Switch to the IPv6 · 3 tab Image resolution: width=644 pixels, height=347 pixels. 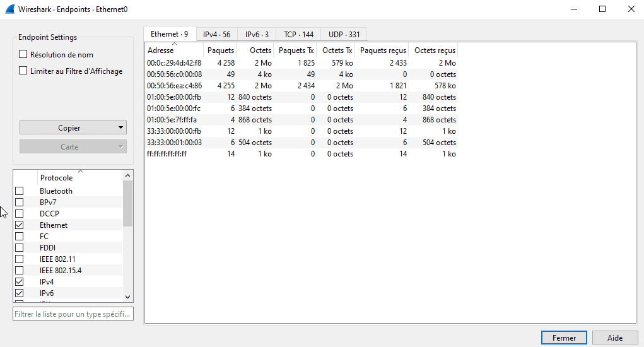(257, 35)
